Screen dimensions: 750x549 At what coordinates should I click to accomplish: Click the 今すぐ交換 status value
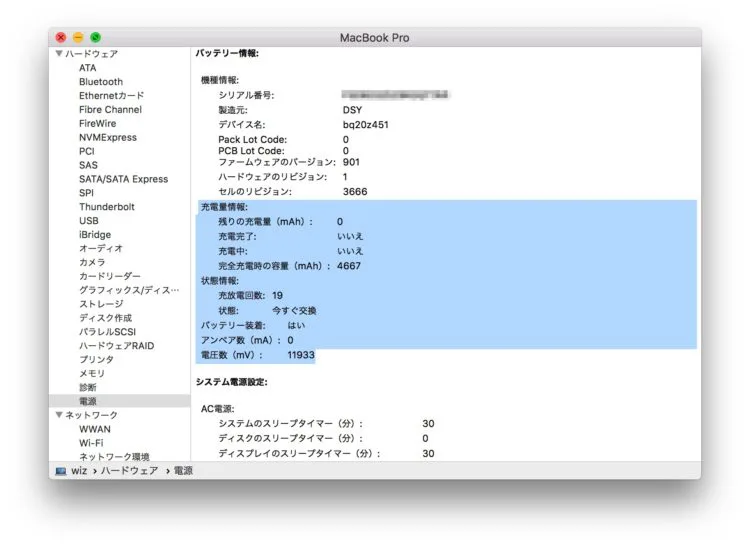294,311
